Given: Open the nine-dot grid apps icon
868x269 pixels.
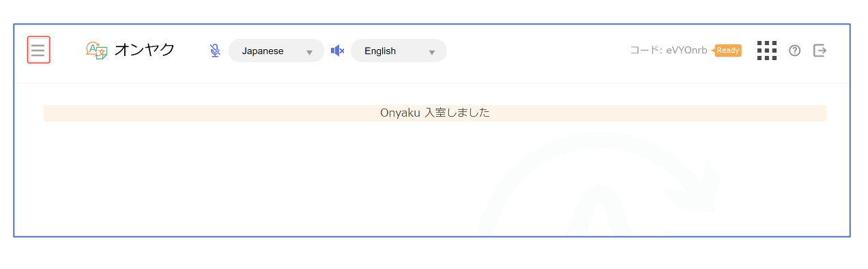Looking at the screenshot, I should point(767,51).
